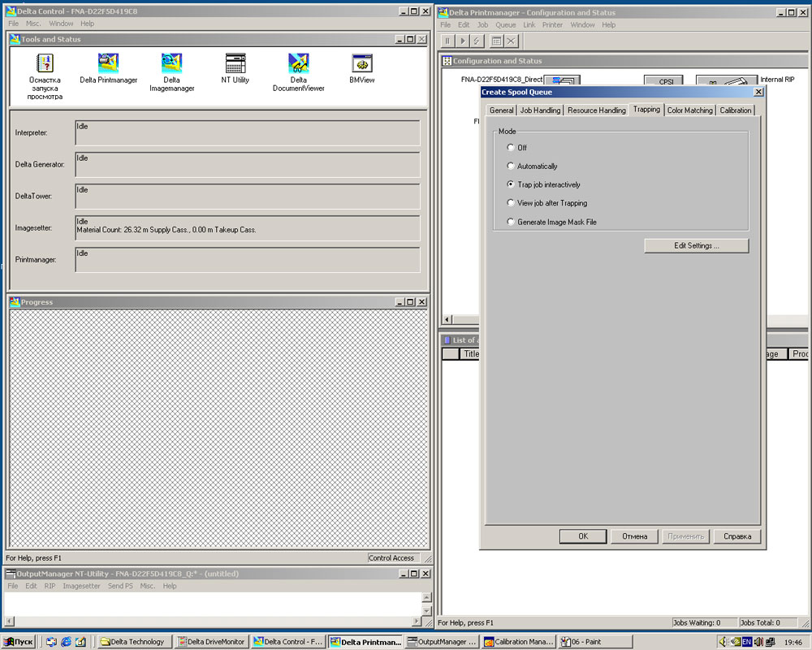This screenshot has height=650, width=812.
Task: Open Queue menu in Delta Printmanager
Action: (x=505, y=25)
